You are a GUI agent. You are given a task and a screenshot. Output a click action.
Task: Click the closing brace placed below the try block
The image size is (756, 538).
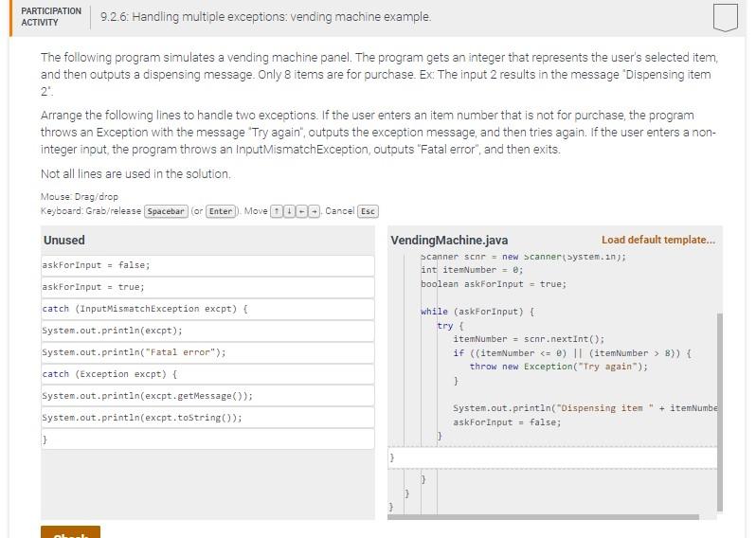552,457
